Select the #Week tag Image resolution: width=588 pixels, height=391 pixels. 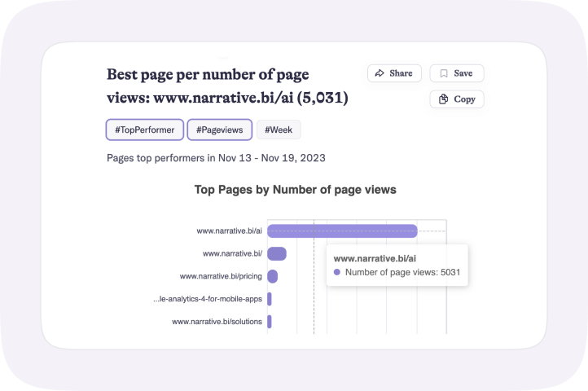(279, 130)
